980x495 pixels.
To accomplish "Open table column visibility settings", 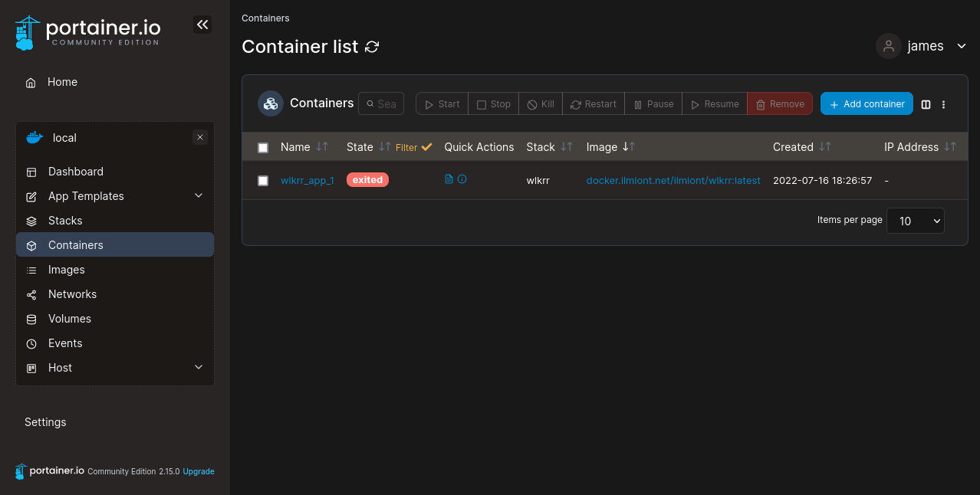I will click(x=926, y=104).
